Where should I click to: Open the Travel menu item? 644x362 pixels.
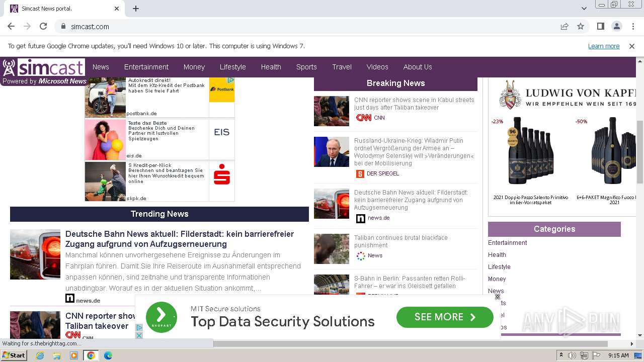pyautogui.click(x=342, y=67)
